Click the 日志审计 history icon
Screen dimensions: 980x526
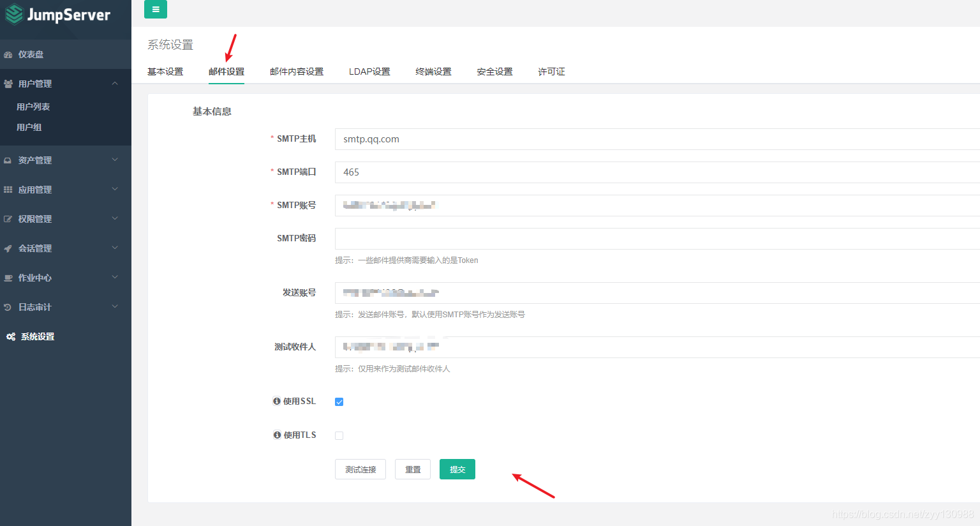coord(8,307)
